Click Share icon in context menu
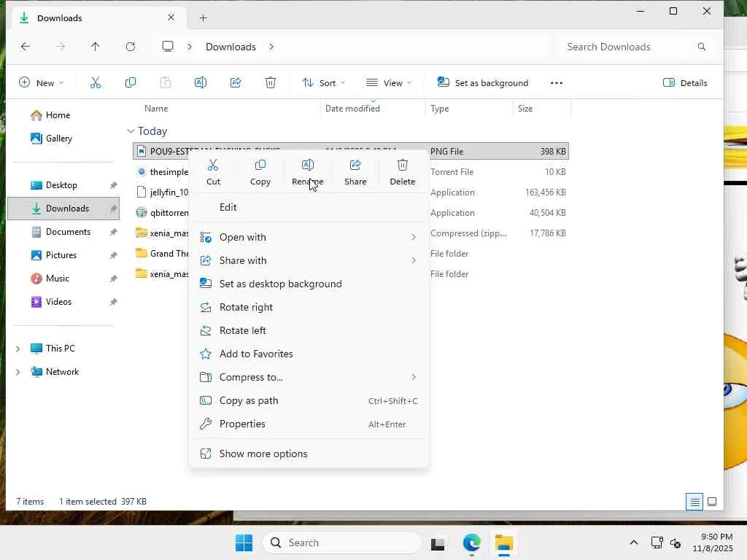The image size is (747, 560). pos(355,166)
